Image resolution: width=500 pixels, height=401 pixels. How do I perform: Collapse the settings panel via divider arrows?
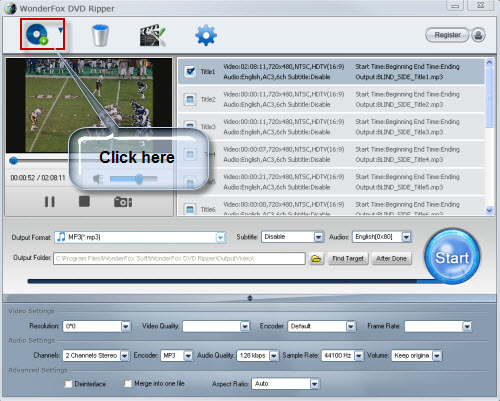[x=250, y=298]
